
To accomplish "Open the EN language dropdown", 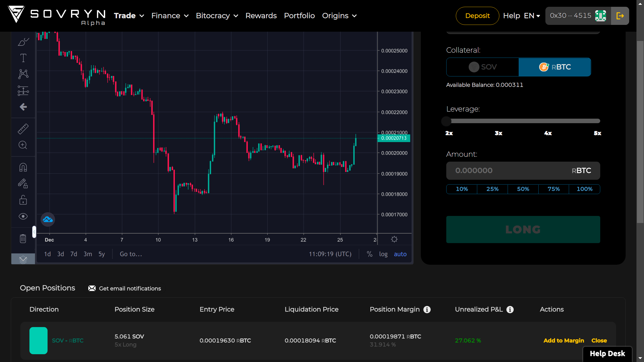I will point(532,16).
